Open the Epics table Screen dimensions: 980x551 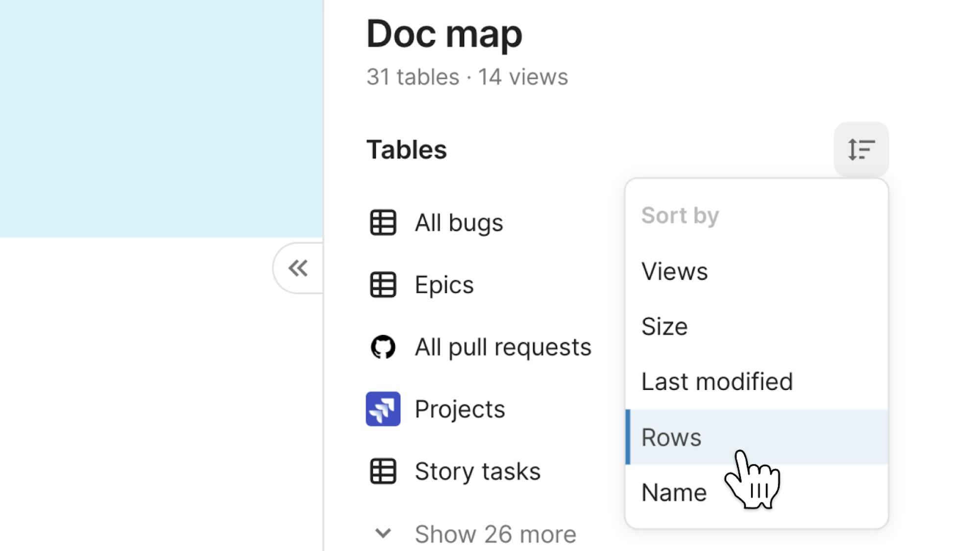coord(444,285)
